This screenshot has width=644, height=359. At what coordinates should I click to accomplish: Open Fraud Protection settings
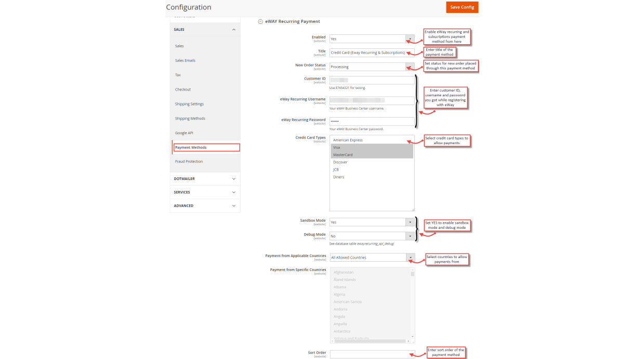189,162
